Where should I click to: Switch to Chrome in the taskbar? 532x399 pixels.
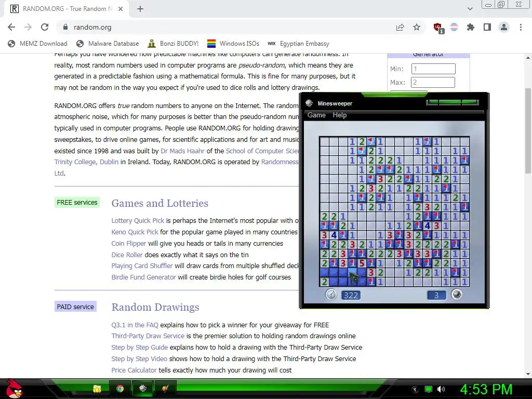pos(120,389)
